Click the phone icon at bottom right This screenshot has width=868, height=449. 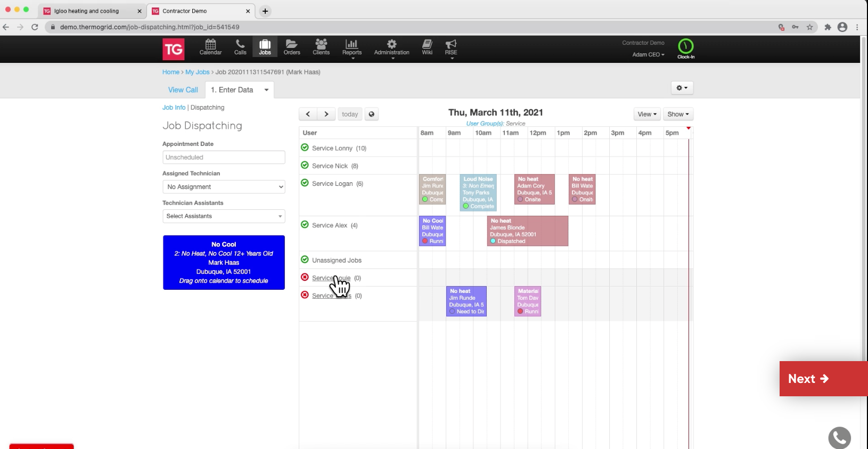coord(840,438)
